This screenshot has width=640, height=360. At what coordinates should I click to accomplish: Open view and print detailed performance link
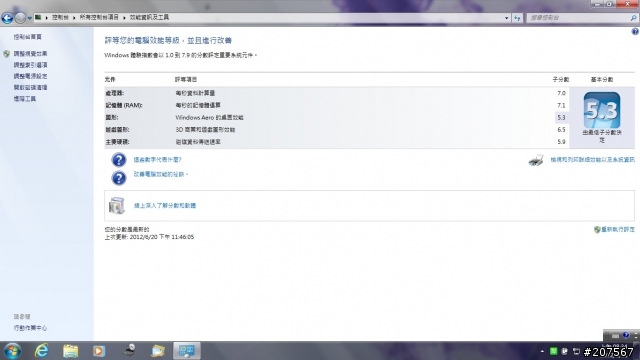592,160
